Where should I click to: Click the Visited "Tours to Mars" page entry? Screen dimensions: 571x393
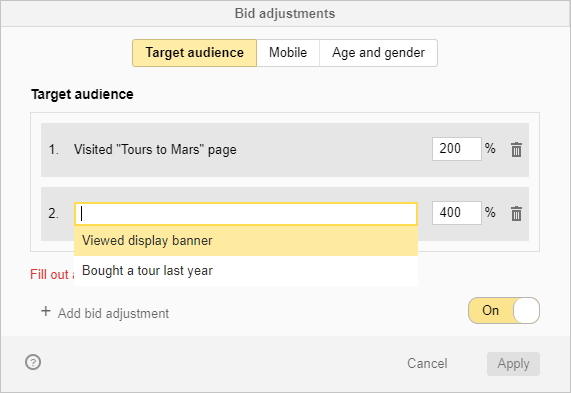click(155, 149)
